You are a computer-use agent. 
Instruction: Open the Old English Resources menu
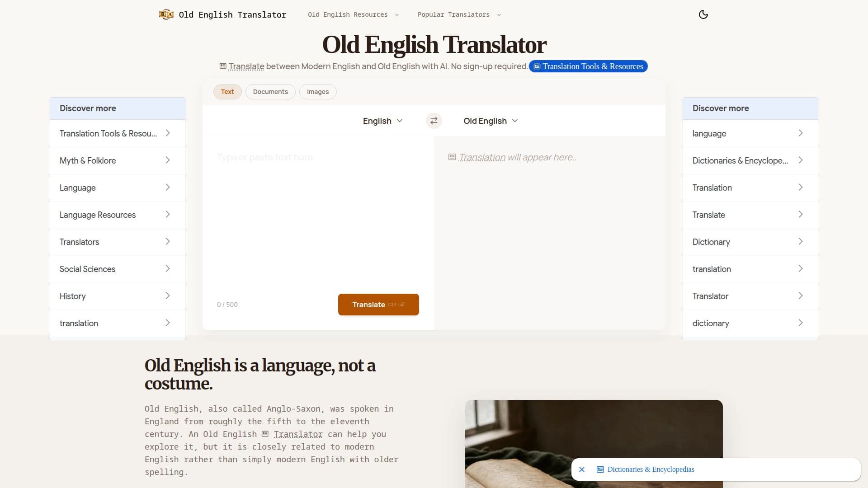tap(354, 14)
